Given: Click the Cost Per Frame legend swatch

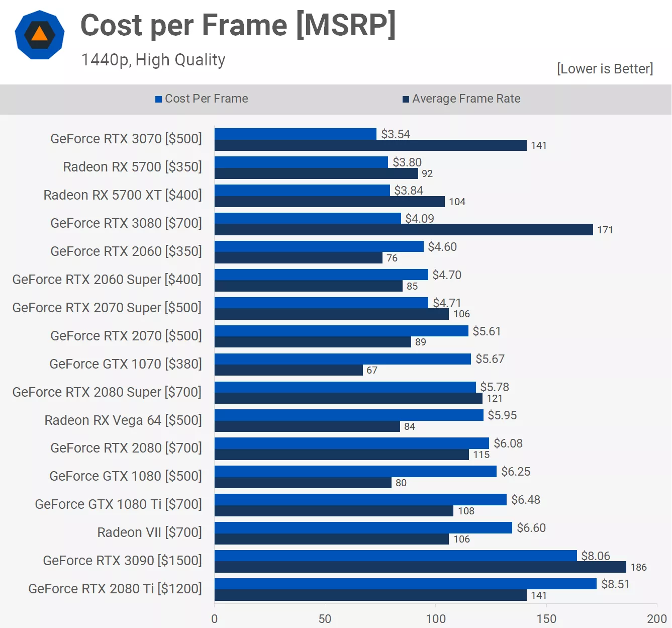Looking at the screenshot, I should pos(158,99).
